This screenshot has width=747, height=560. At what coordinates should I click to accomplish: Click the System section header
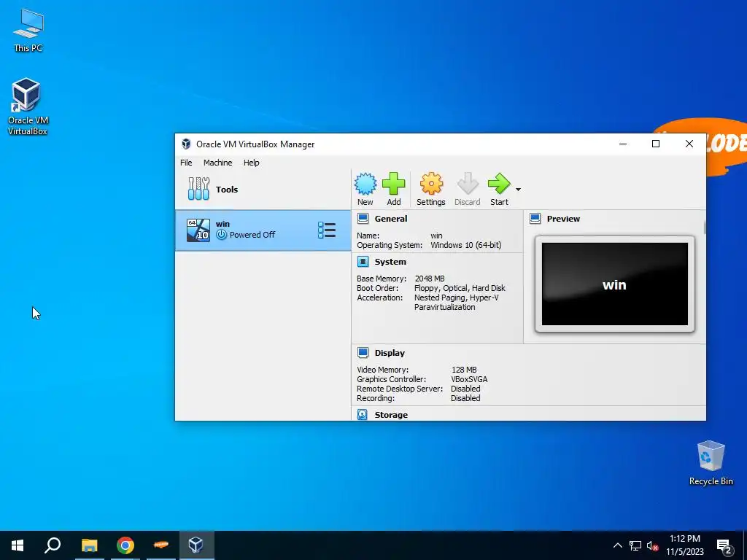coord(390,262)
